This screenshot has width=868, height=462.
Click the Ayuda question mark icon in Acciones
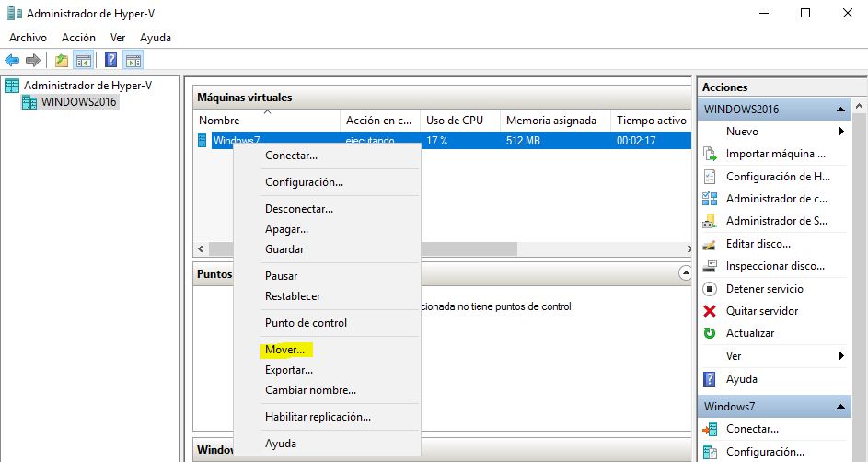point(710,379)
